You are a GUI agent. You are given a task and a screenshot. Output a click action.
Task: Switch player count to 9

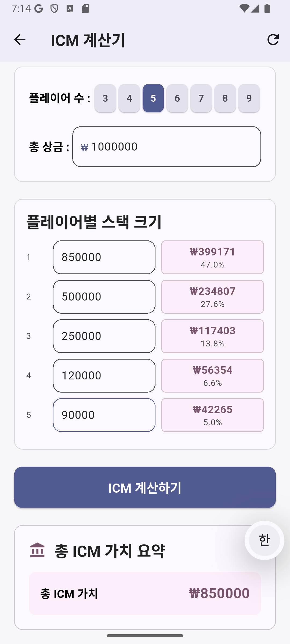tap(249, 98)
